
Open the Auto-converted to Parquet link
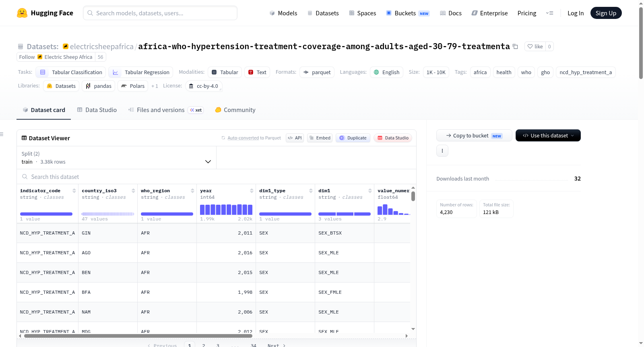[254, 138]
